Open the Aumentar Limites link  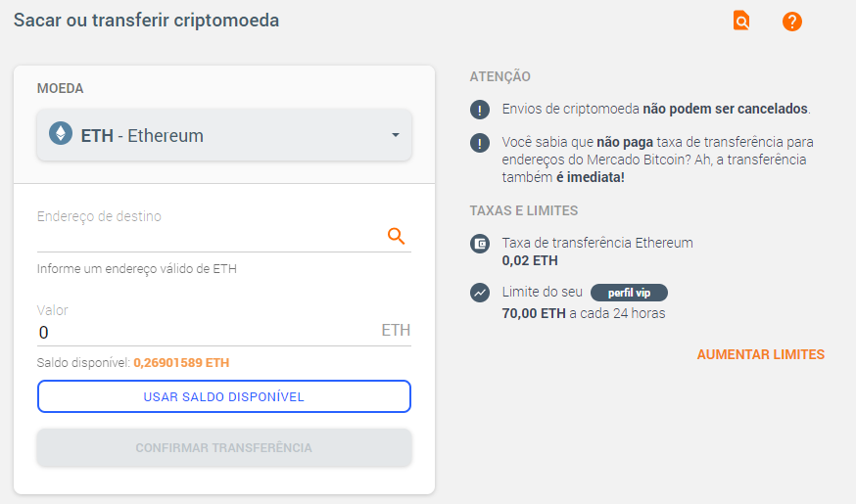click(760, 354)
